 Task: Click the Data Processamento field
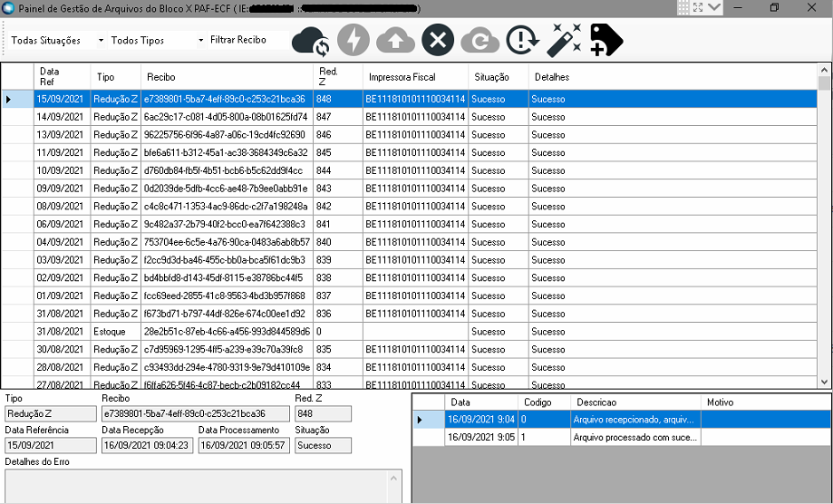[244, 446]
